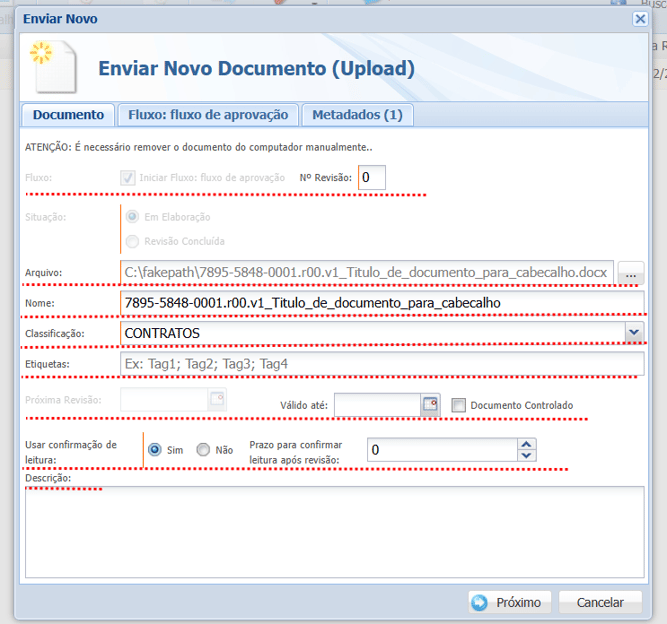Image resolution: width=667 pixels, height=624 pixels.
Task: Click the browse button beside the Arquivo field
Action: (630, 272)
